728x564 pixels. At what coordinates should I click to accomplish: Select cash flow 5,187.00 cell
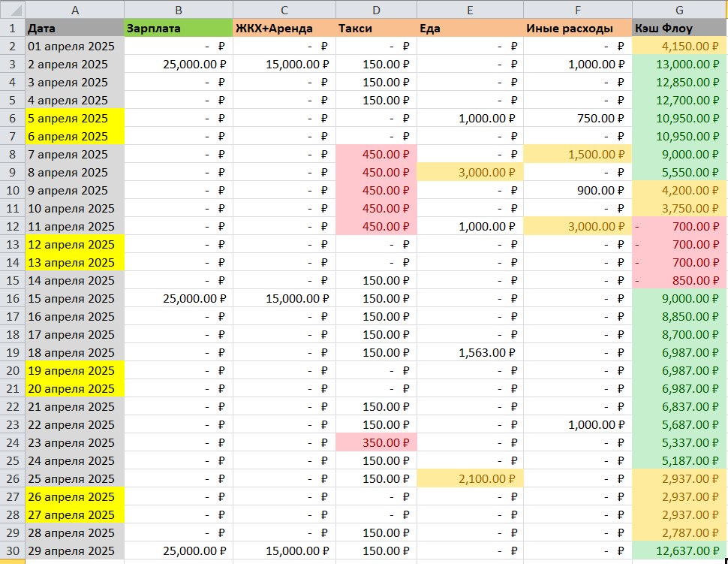(x=679, y=460)
